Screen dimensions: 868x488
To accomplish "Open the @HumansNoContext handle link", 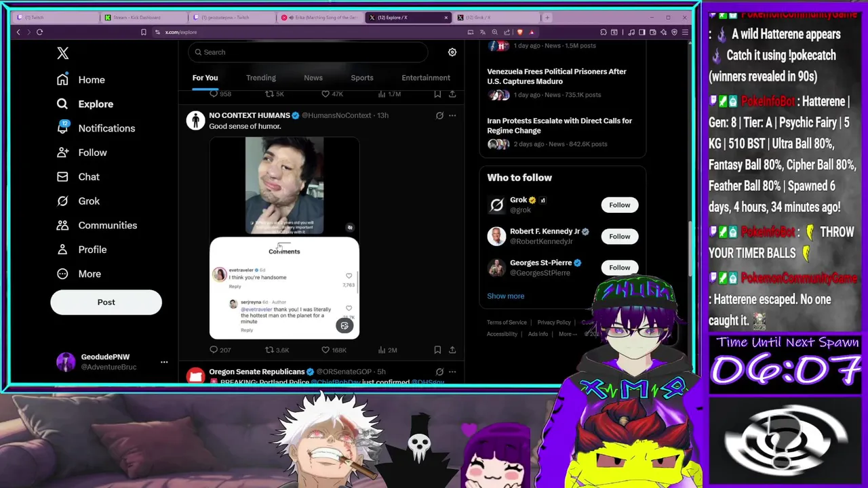I will (336, 115).
